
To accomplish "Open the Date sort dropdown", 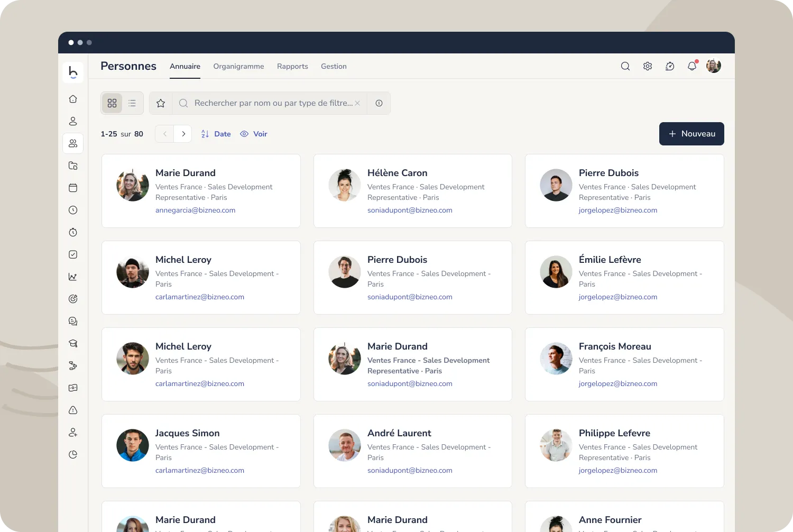I will (x=216, y=134).
